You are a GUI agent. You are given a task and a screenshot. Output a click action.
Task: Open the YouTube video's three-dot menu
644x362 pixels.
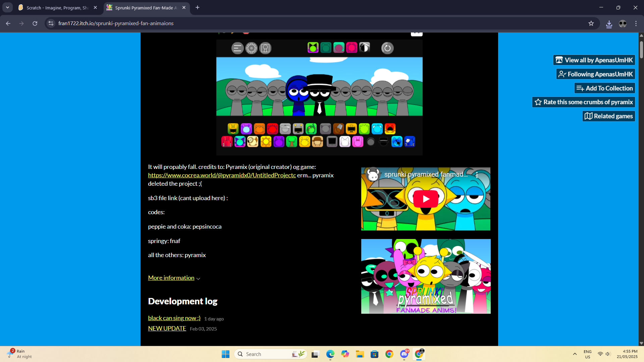click(477, 175)
